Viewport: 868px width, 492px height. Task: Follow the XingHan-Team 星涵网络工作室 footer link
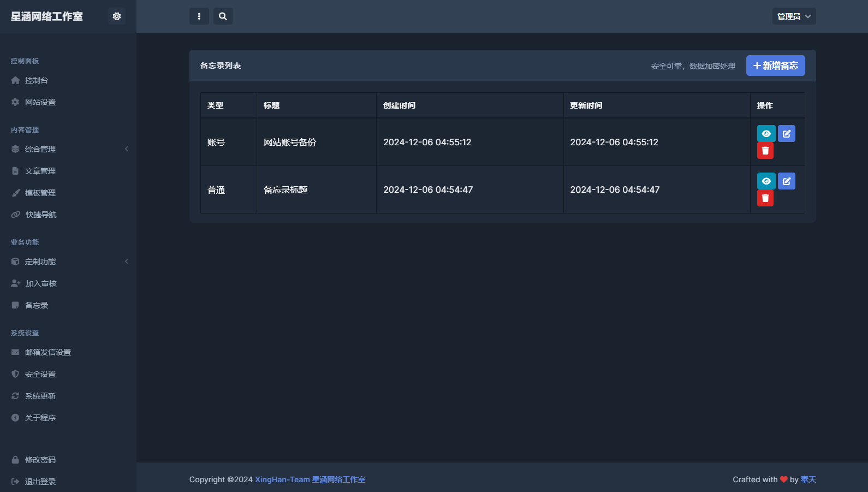click(x=310, y=479)
